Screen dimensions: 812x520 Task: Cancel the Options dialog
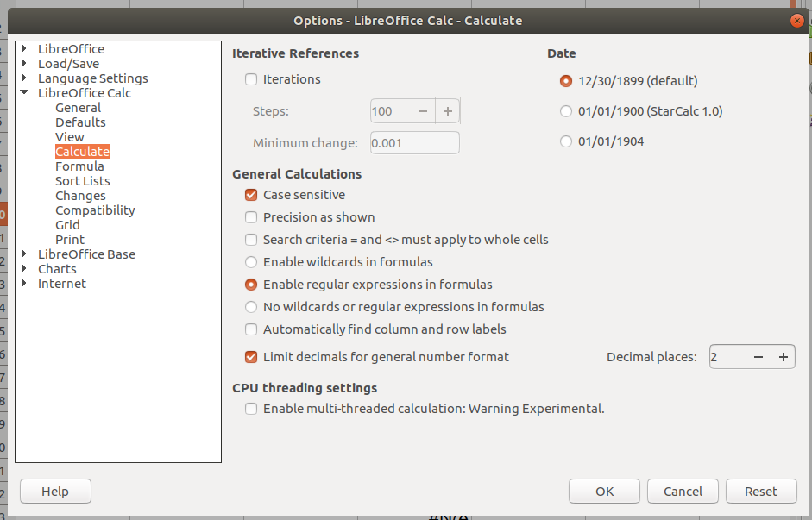[683, 491]
